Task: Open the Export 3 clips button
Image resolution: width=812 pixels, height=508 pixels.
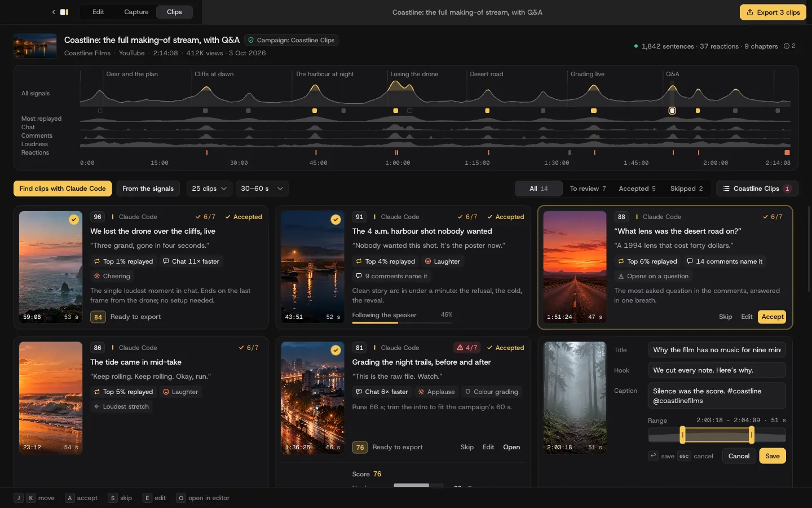Action: click(x=773, y=12)
